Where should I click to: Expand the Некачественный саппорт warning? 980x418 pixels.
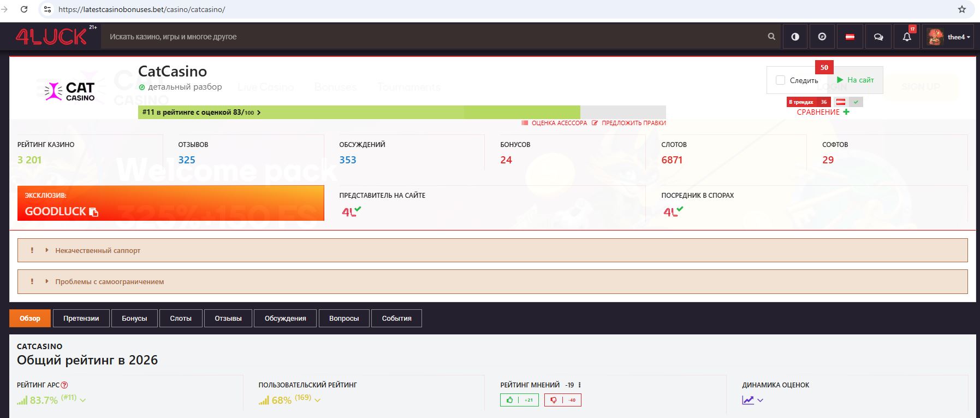(98, 250)
